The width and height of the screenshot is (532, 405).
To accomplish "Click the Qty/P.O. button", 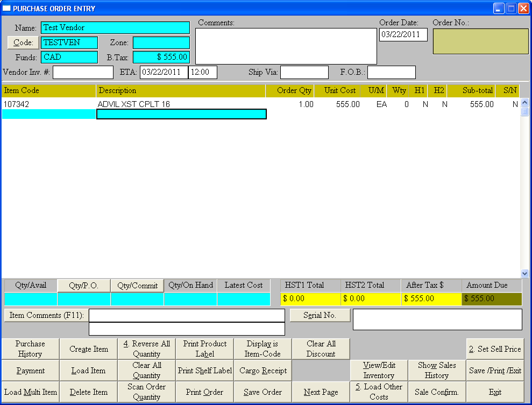I will coord(83,286).
